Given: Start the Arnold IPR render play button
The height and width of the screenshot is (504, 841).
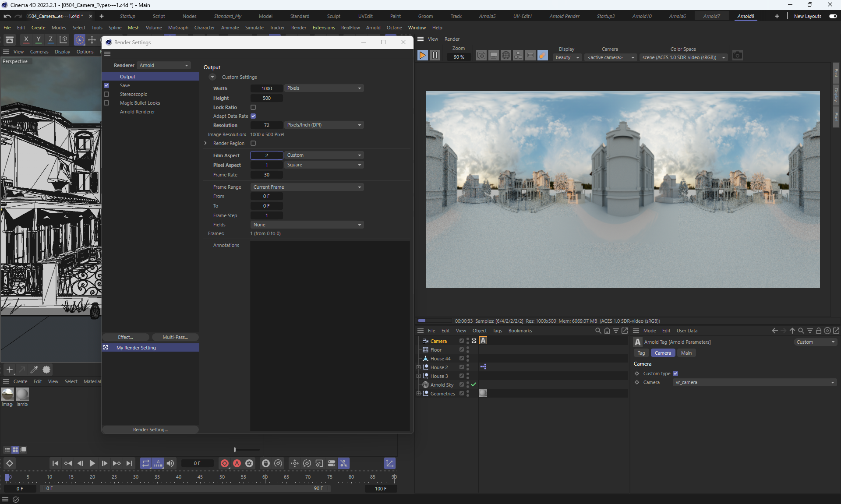Looking at the screenshot, I should (422, 55).
